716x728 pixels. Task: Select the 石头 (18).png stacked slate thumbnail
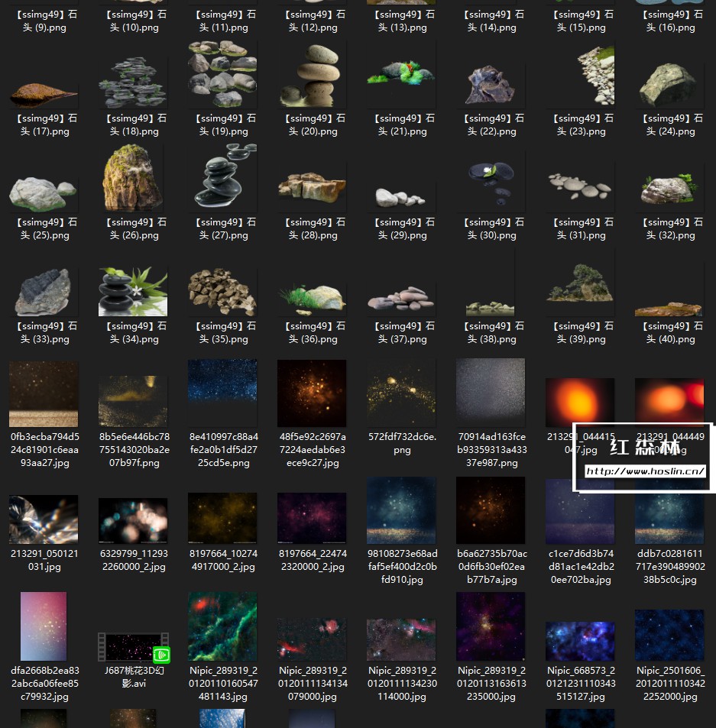click(133, 82)
